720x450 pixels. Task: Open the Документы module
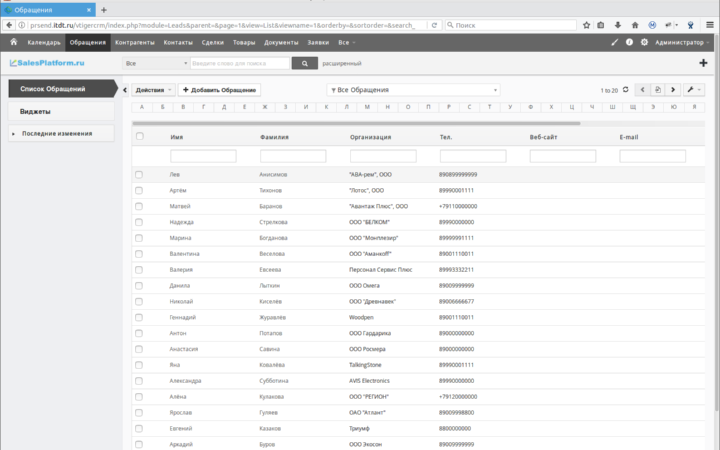(x=281, y=42)
